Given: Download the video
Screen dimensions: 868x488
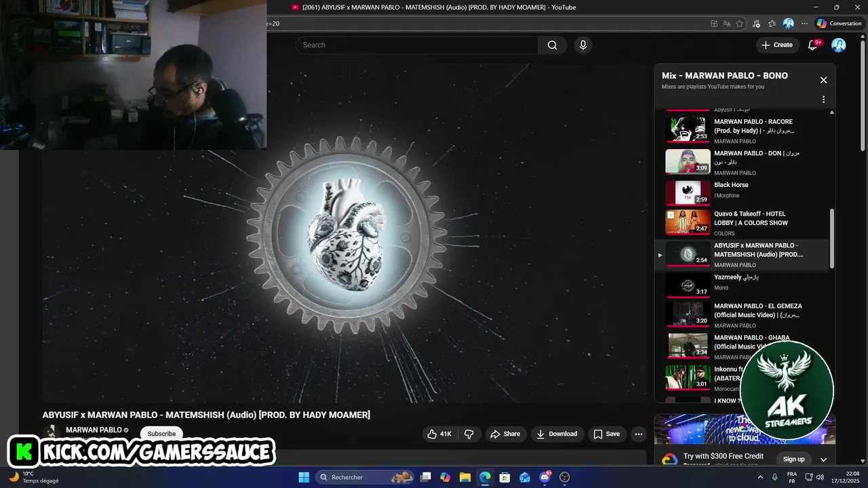Looking at the screenshot, I should click(557, 434).
